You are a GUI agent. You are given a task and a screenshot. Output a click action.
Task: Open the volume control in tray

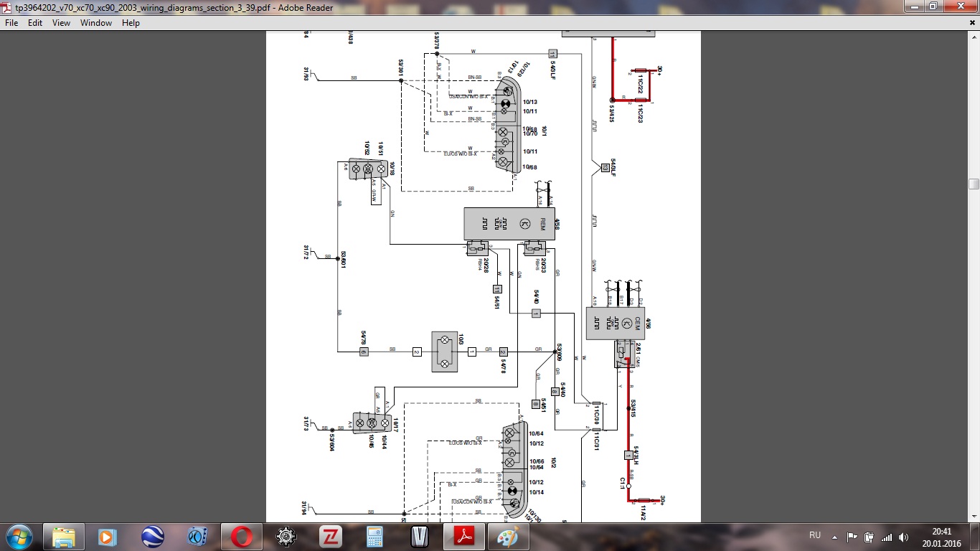point(903,537)
